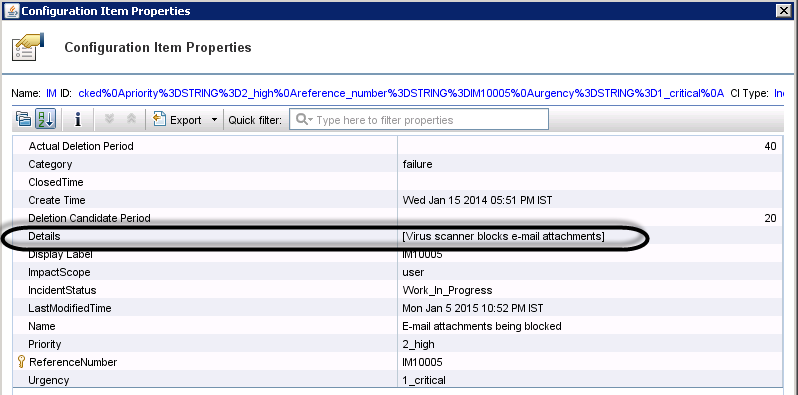Select the IncidentStatus property label
This screenshot has width=798, height=395.
[x=62, y=290]
